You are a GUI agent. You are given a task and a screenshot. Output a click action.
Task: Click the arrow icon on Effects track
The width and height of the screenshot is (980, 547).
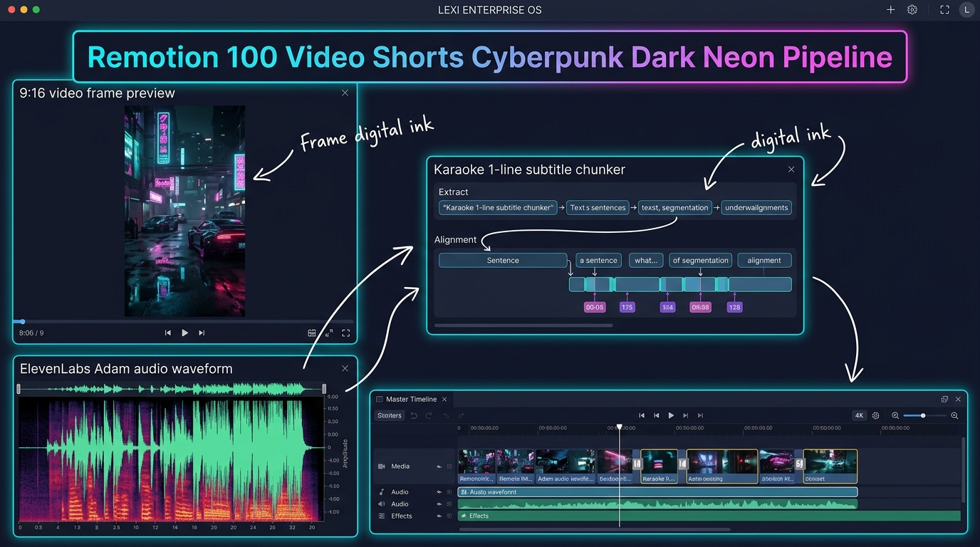click(x=439, y=516)
